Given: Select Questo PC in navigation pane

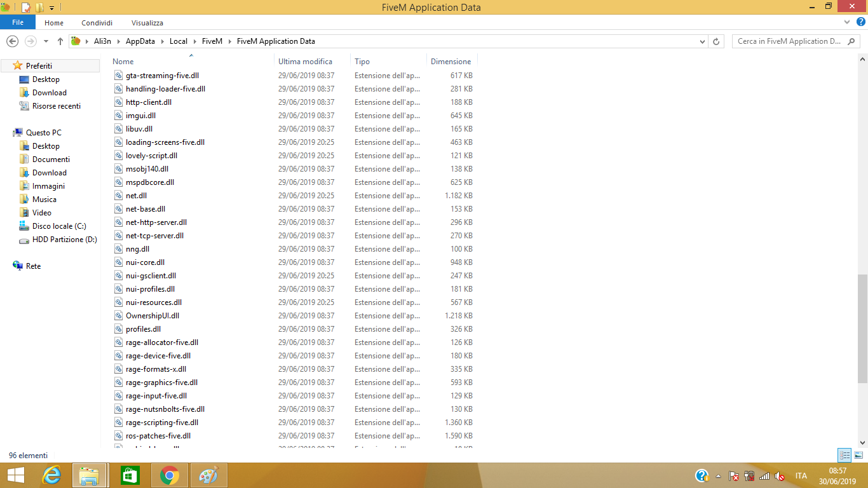Looking at the screenshot, I should pos(43,133).
